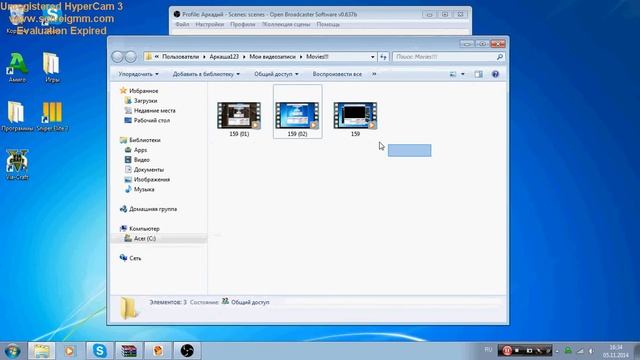Open 'Коллекция сцены' menu in OBS window

pos(286,24)
